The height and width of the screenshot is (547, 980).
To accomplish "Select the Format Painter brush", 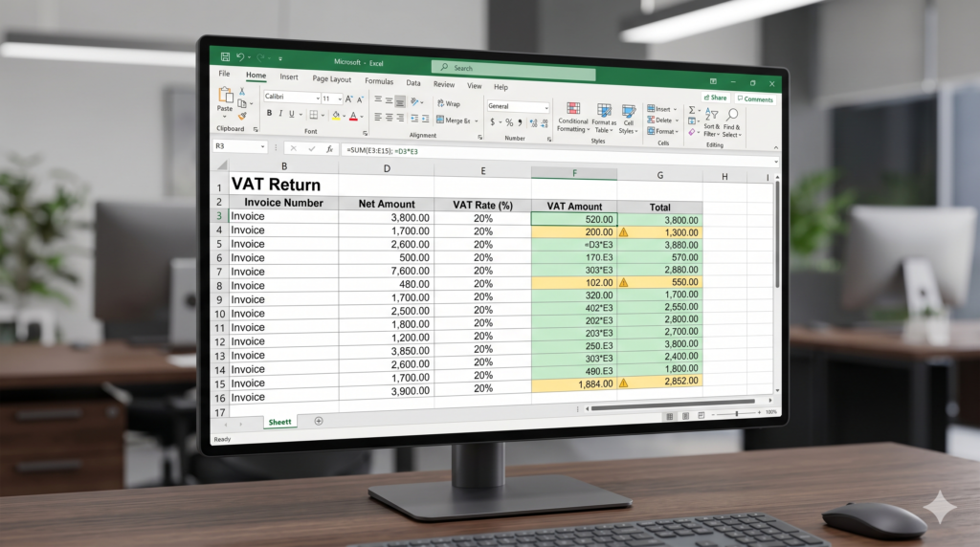I will [242, 116].
